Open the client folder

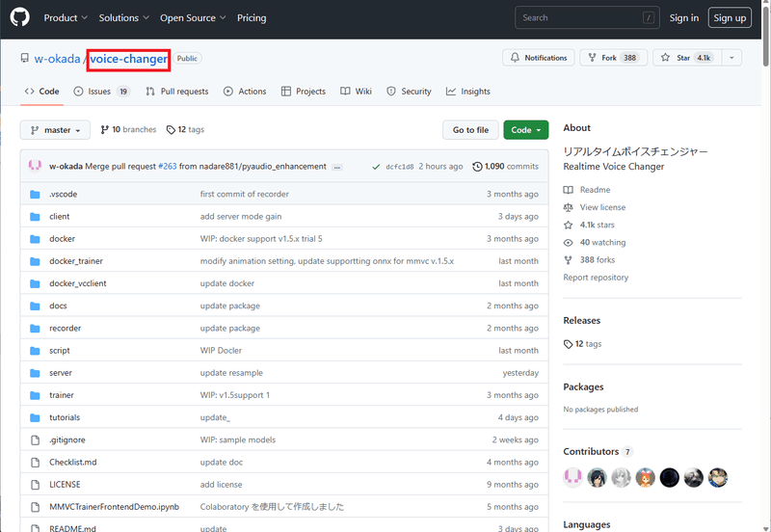tap(60, 216)
